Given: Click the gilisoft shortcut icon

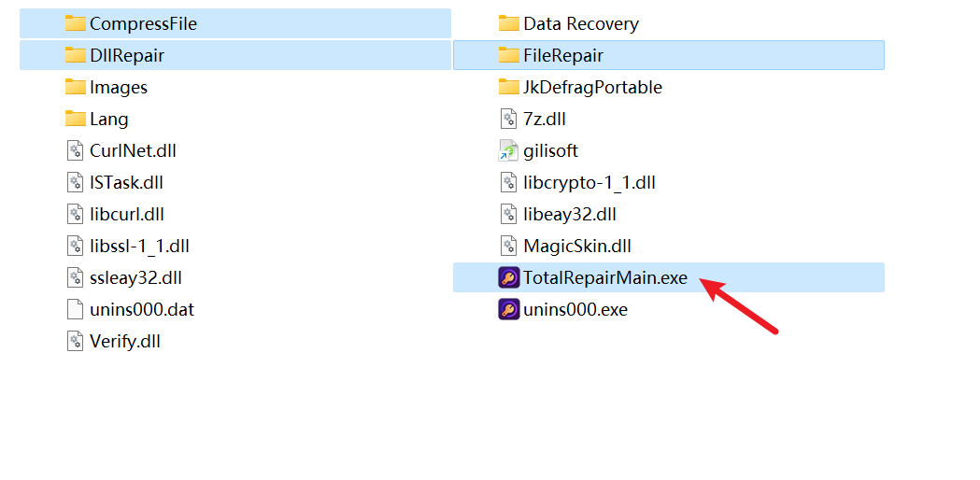Looking at the screenshot, I should (508, 150).
